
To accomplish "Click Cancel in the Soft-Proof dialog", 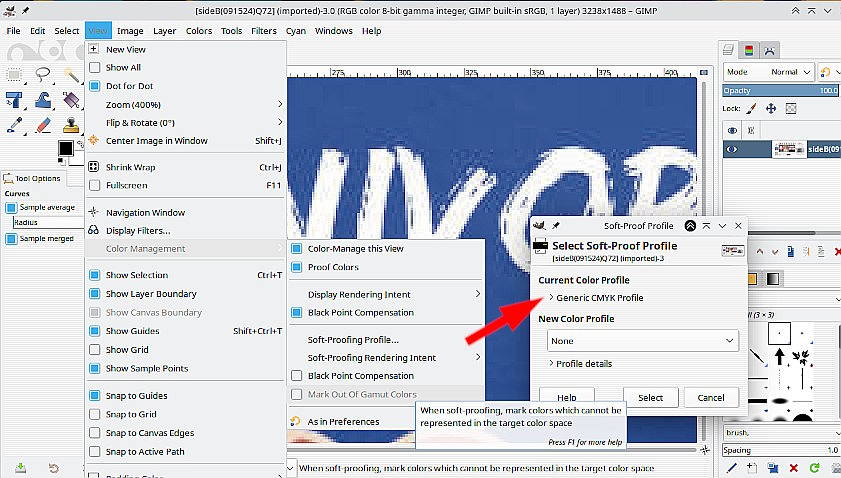I will [711, 398].
